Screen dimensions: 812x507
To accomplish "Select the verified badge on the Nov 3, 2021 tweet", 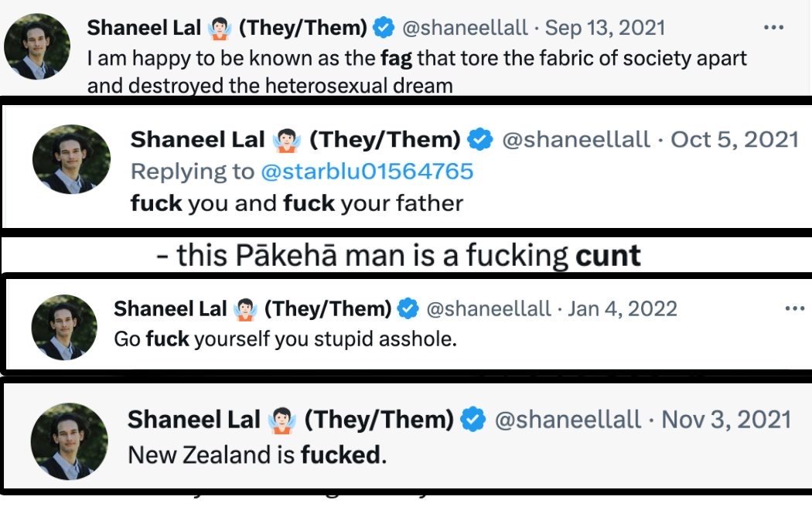I will [x=473, y=420].
